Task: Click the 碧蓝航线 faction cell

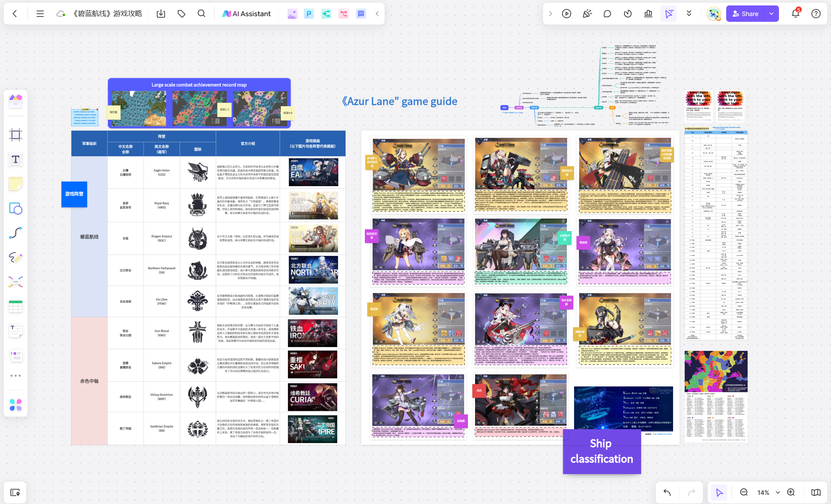Action: 89,237
